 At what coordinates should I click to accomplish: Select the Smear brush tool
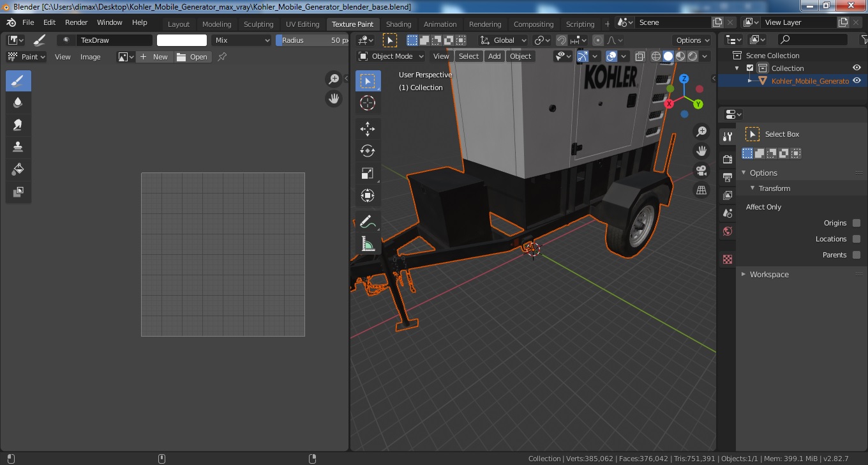(18, 125)
